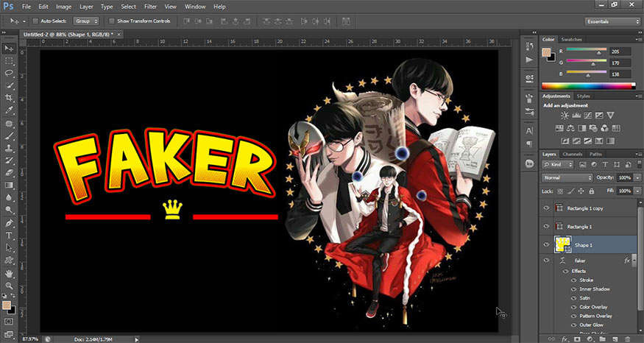
Task: Enable Show Transform Controls checkbox
Action: pyautogui.click(x=111, y=21)
